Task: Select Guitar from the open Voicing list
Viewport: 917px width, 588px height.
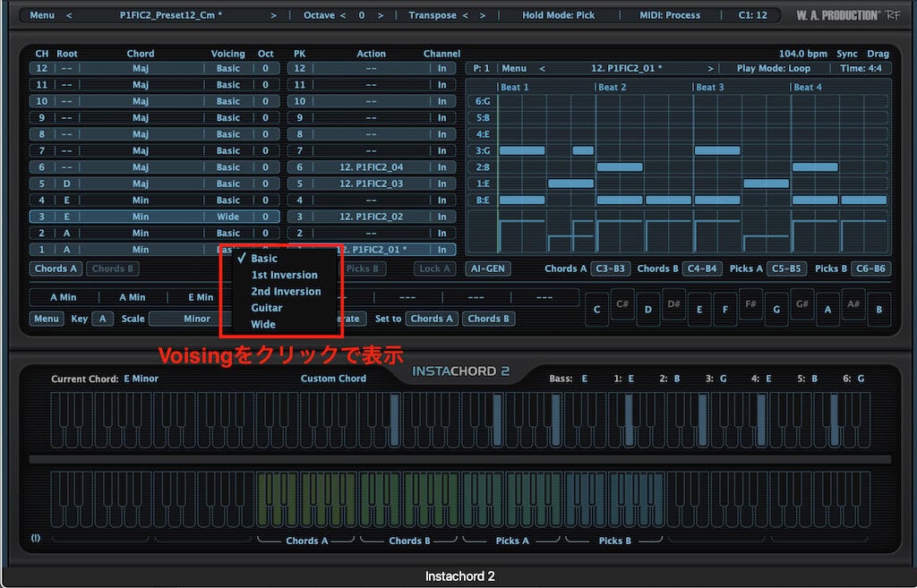Action: click(x=269, y=307)
